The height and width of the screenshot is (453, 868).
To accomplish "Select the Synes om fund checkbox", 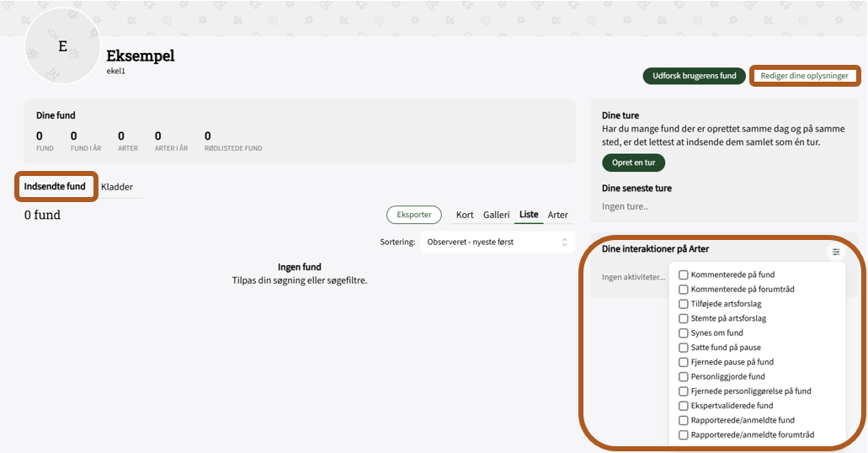I will point(684,333).
